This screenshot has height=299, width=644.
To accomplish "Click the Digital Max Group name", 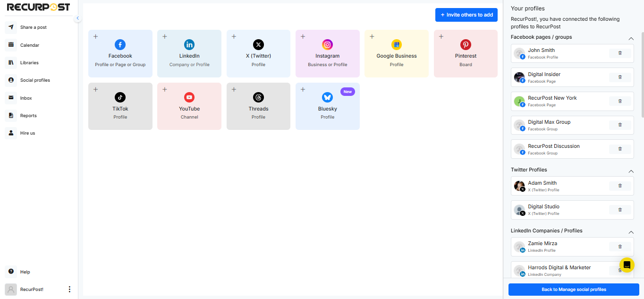I will pyautogui.click(x=549, y=122).
